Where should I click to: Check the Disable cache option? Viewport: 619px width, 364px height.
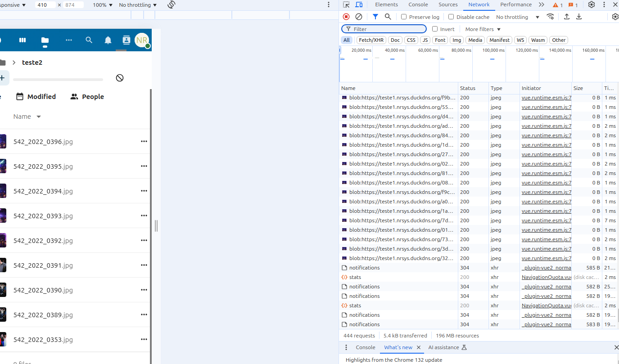point(451,17)
